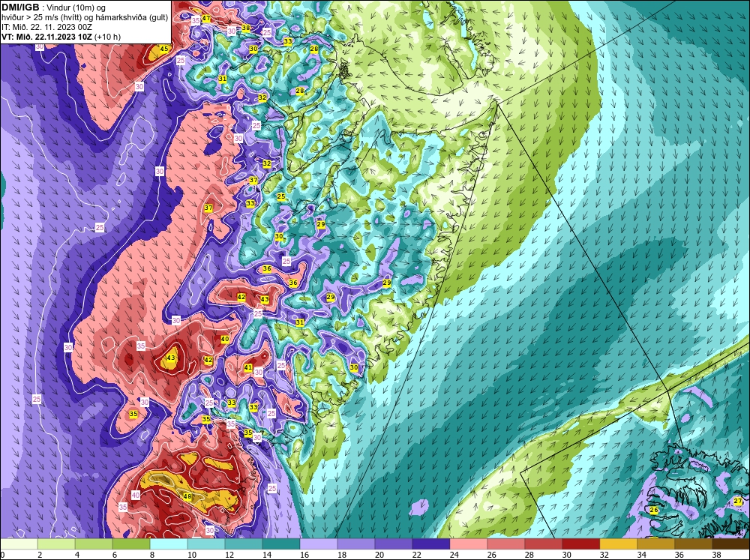Pick the darkest brown swatch after 38
The image size is (750, 560).
click(730, 544)
